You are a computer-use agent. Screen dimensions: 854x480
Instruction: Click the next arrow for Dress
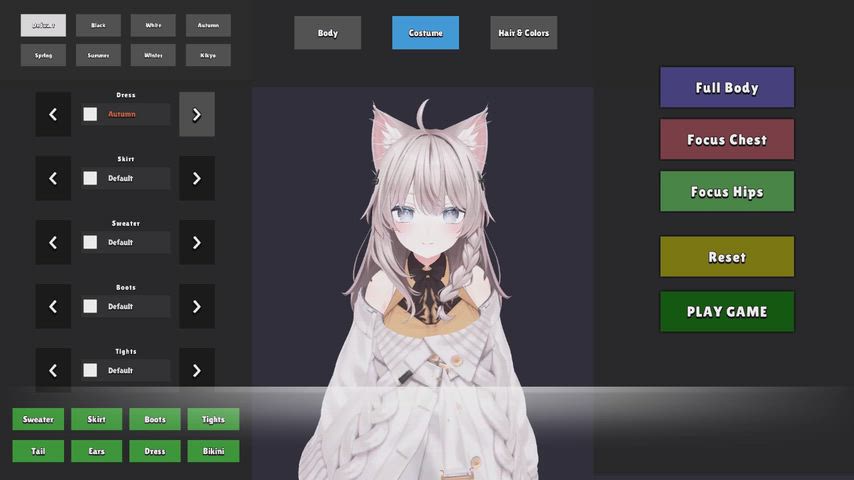[197, 114]
